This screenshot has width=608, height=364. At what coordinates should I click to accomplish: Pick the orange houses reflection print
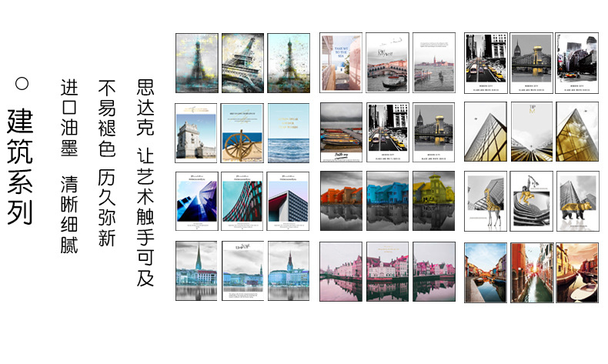(340, 202)
